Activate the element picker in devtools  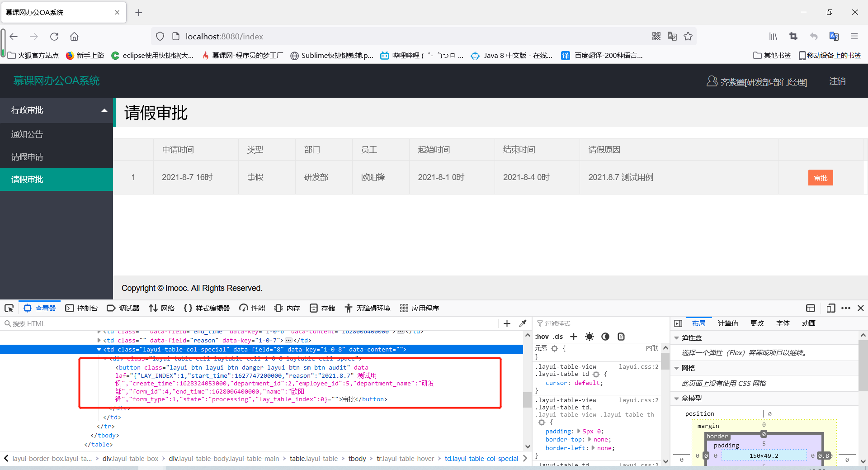coord(9,308)
